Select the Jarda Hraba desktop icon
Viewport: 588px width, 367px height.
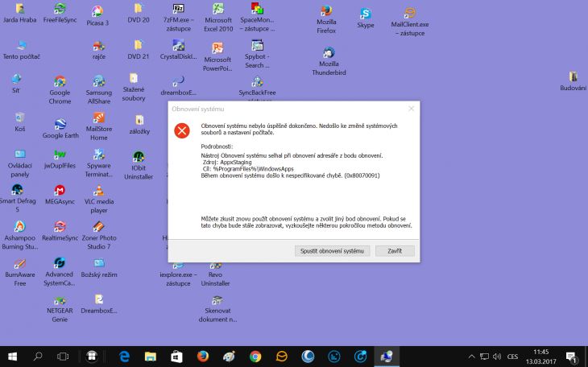coord(20,14)
